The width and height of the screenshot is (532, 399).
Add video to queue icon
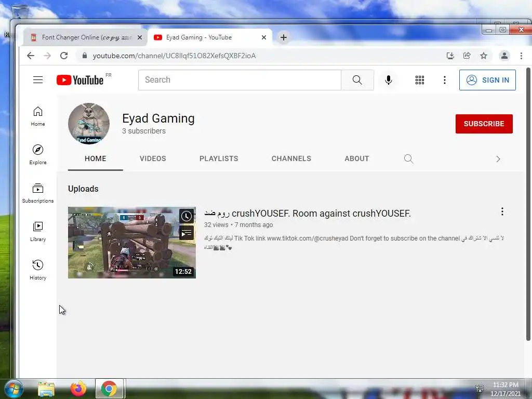pyautogui.click(x=187, y=233)
